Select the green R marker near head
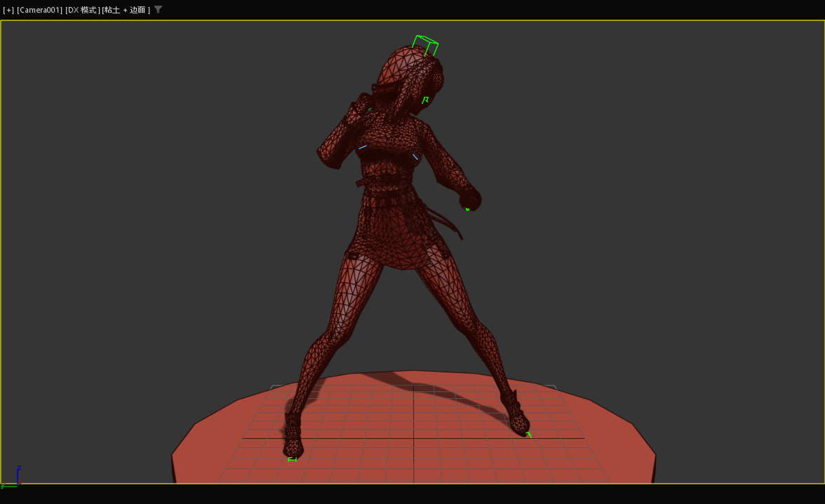825x504 pixels. 425,100
